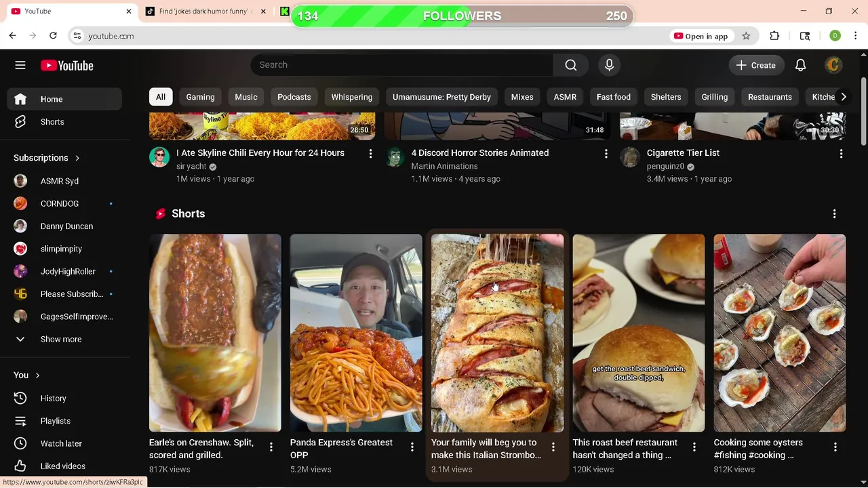
Task: Open Home in sidebar
Action: tap(64, 99)
